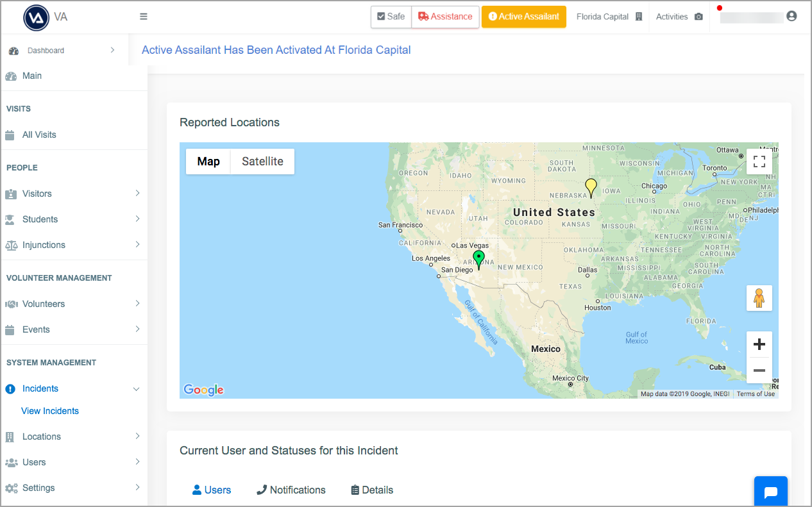
Task: Open View Incidents link
Action: [x=50, y=411]
